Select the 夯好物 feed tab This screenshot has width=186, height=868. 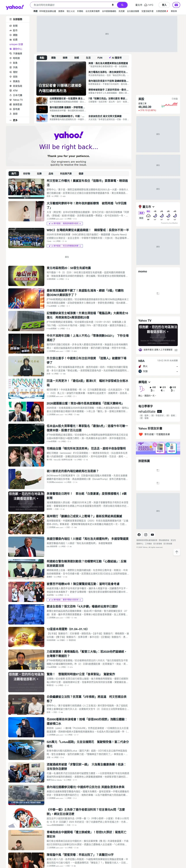click(x=26, y=174)
